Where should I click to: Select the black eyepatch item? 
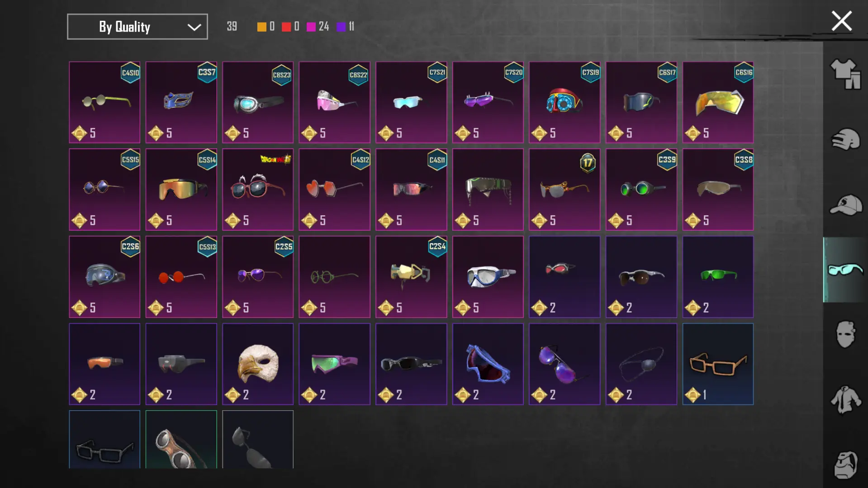coord(641,364)
